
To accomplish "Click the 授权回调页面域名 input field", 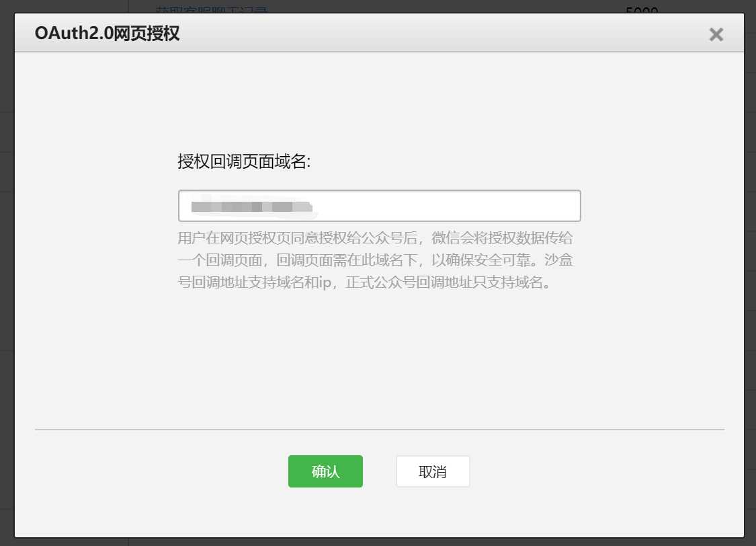I will coord(380,206).
